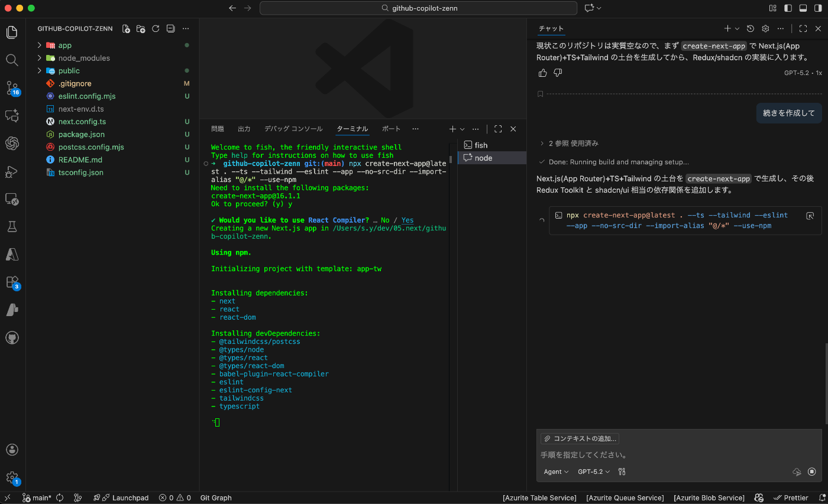
Task: Maximize the terminal panel size
Action: pos(498,129)
